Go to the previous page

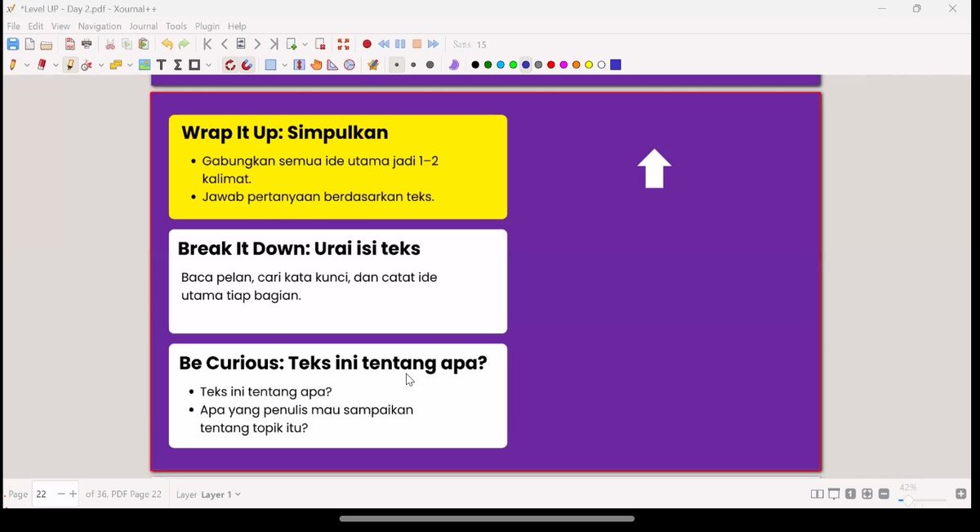coord(224,44)
